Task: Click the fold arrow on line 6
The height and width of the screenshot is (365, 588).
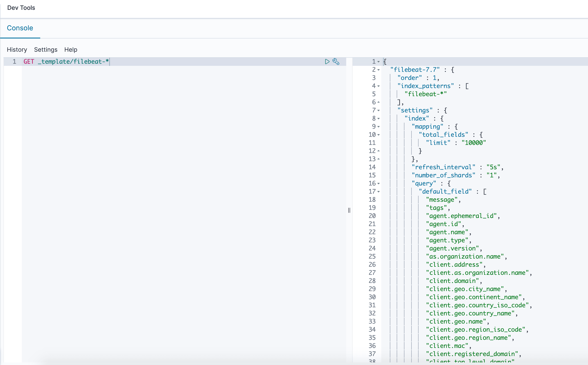Action: [x=378, y=102]
